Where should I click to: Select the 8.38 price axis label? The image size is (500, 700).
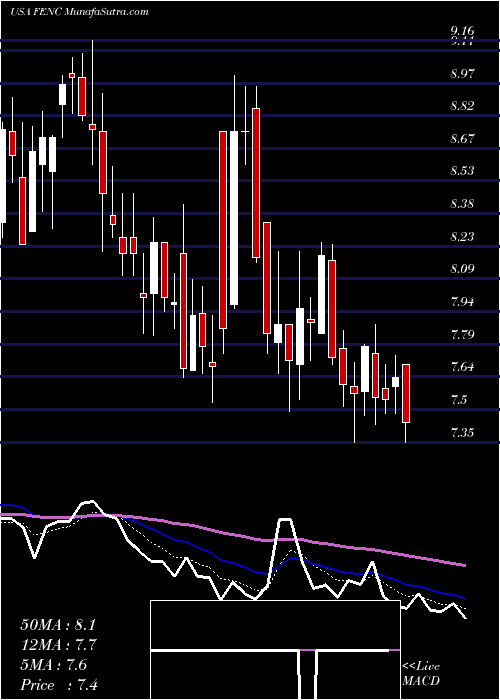462,204
